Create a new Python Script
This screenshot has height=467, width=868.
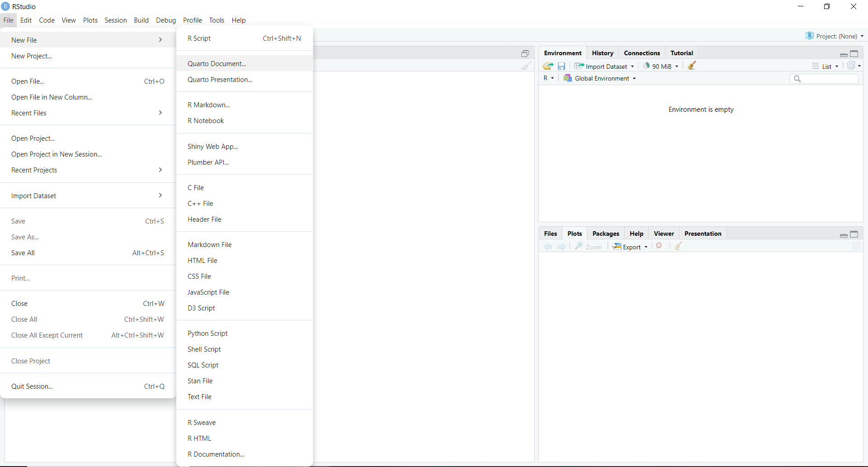tap(245, 334)
